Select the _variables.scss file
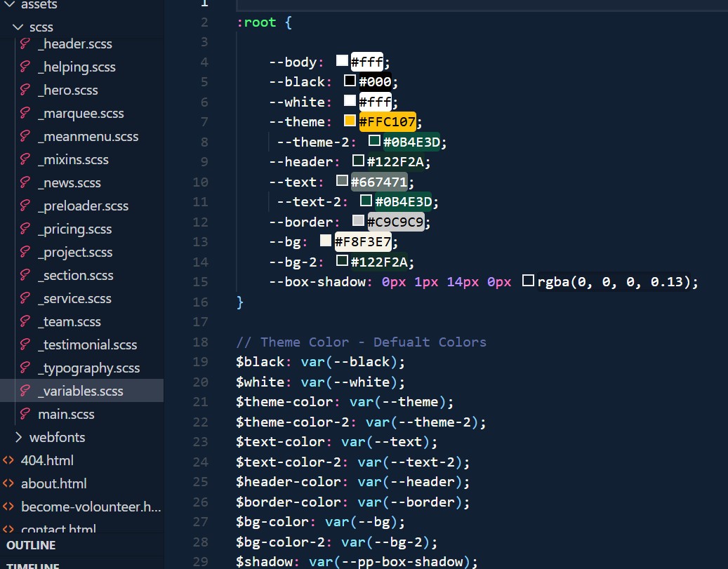Image resolution: width=728 pixels, height=569 pixels. 80,391
